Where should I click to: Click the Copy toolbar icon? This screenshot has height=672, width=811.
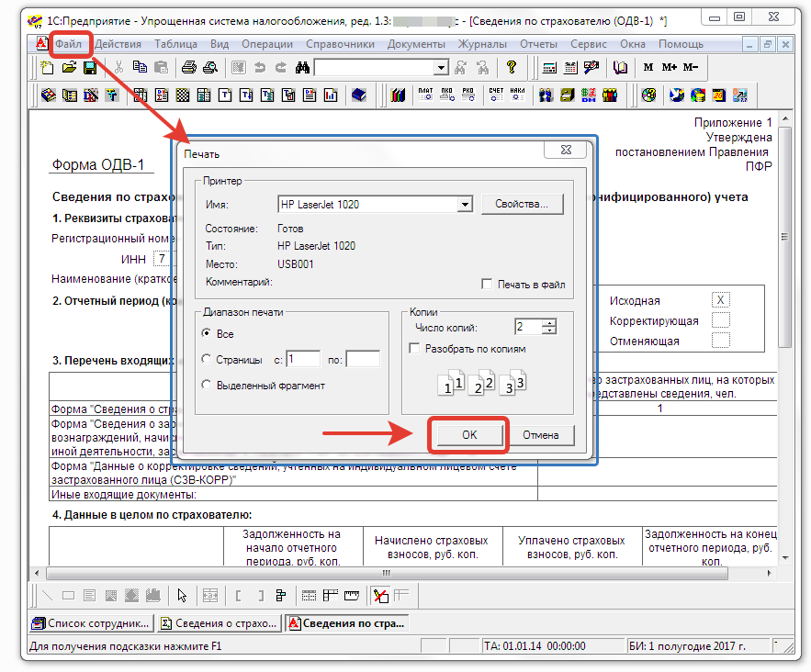tap(140, 68)
